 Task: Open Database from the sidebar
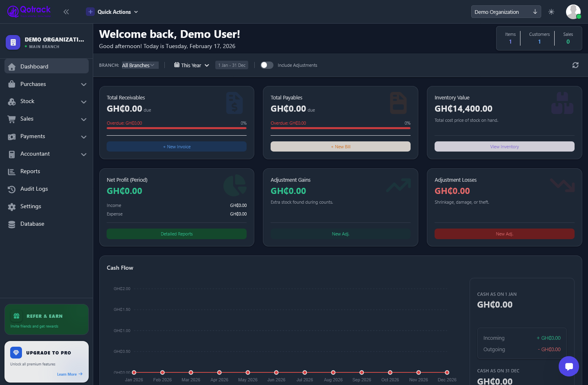pyautogui.click(x=46, y=224)
